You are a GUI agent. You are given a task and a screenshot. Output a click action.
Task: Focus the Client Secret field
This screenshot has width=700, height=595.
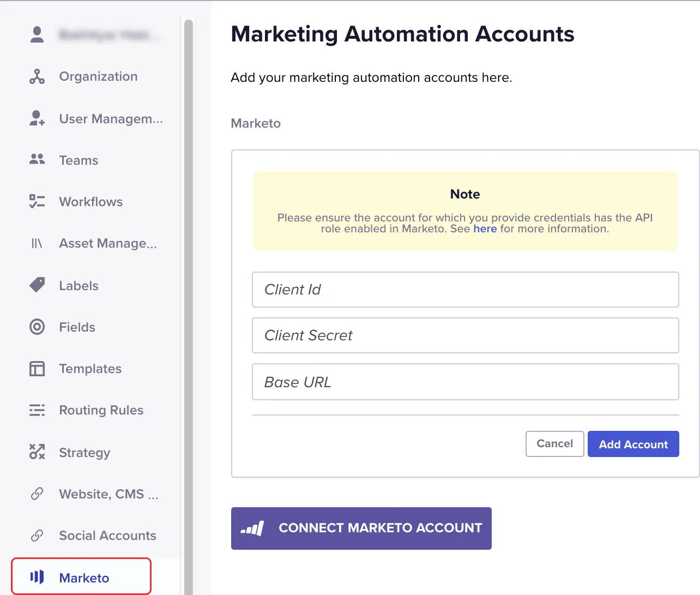tap(466, 335)
